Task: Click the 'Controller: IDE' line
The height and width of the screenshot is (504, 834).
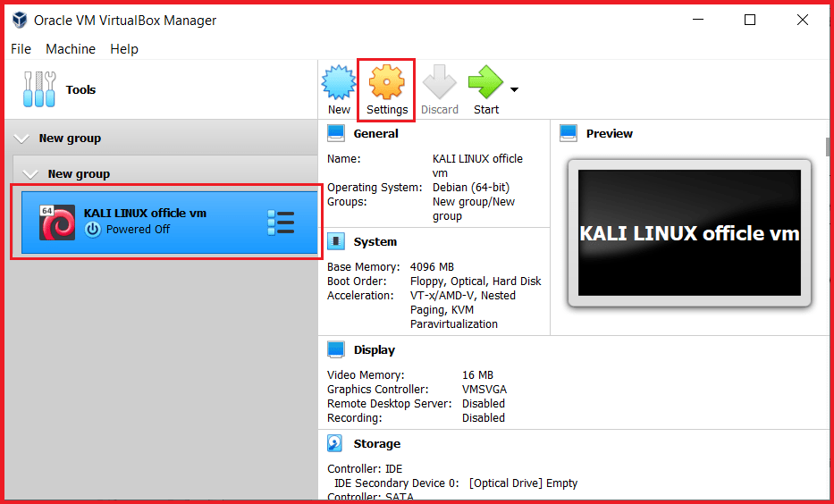Action: 365,469
